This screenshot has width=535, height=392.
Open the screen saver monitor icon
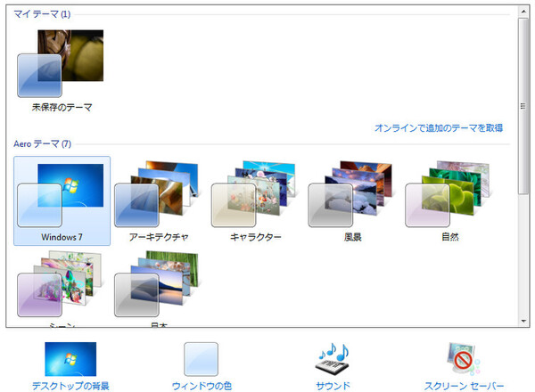(464, 359)
